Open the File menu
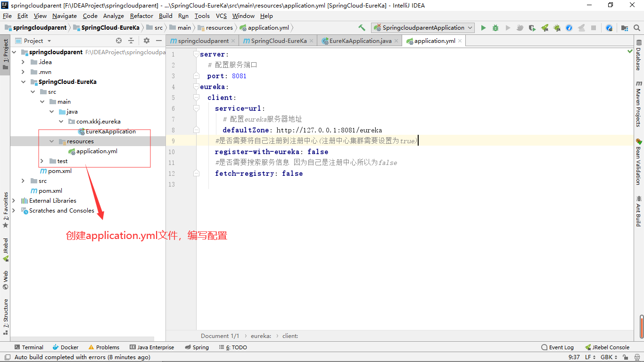Image resolution: width=644 pixels, height=362 pixels. (x=7, y=16)
